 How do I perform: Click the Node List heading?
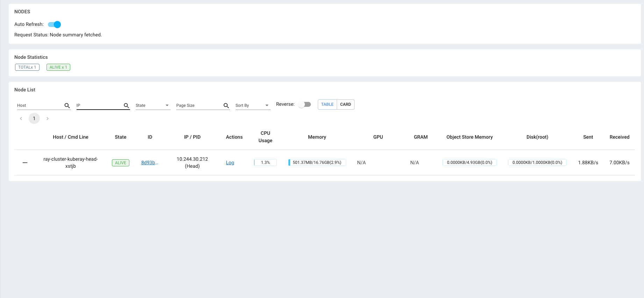[25, 90]
